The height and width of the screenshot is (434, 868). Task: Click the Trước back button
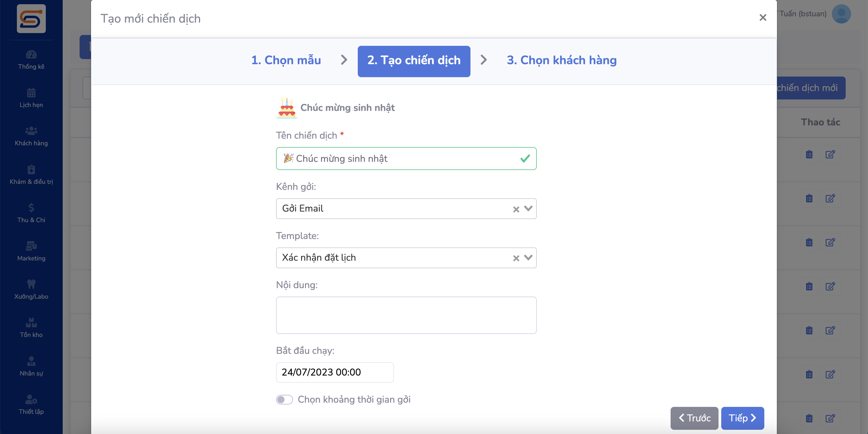pyautogui.click(x=694, y=418)
